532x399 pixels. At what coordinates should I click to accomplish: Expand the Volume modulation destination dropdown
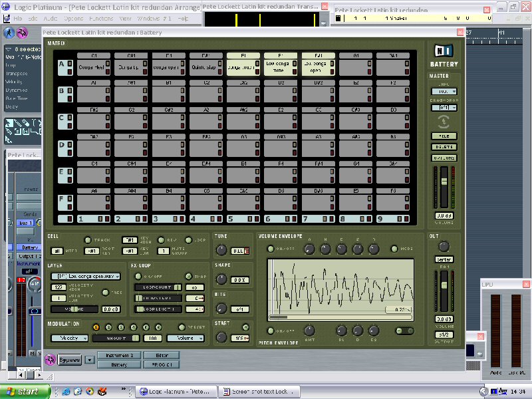186,338
